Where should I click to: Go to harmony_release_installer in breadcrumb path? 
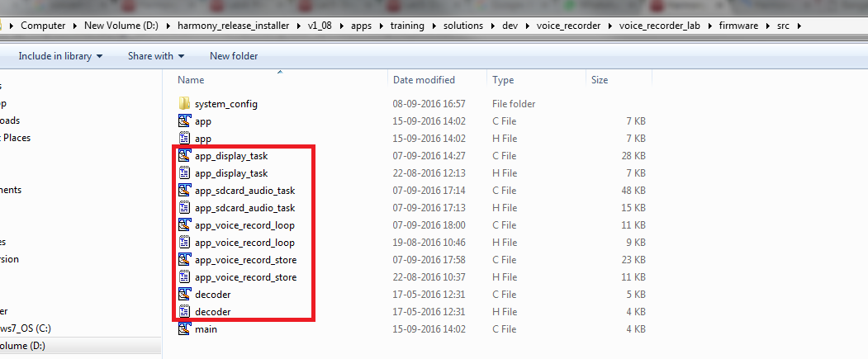pyautogui.click(x=233, y=26)
